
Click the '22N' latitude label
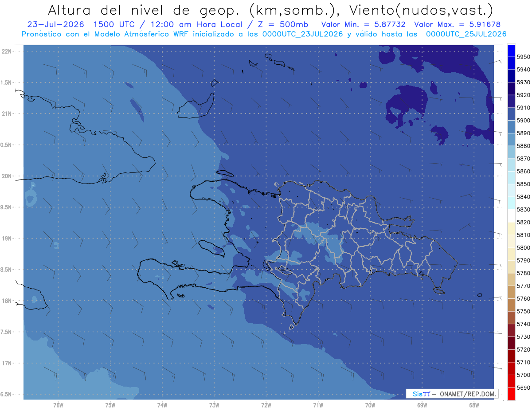point(7,51)
